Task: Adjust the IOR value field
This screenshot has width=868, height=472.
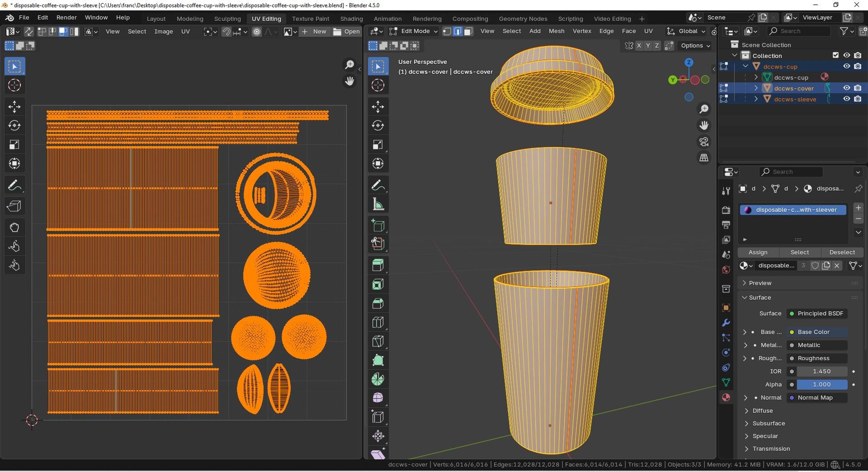Action: click(821, 372)
